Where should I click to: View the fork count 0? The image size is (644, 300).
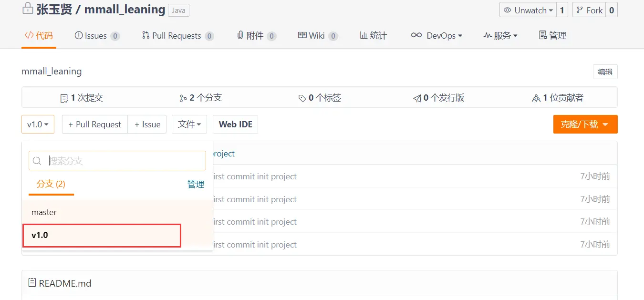tap(612, 10)
